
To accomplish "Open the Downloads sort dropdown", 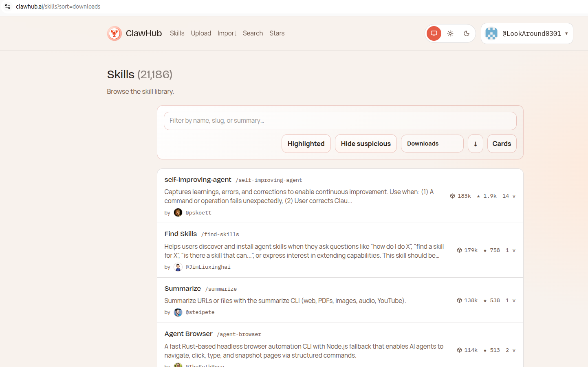I will tap(432, 144).
